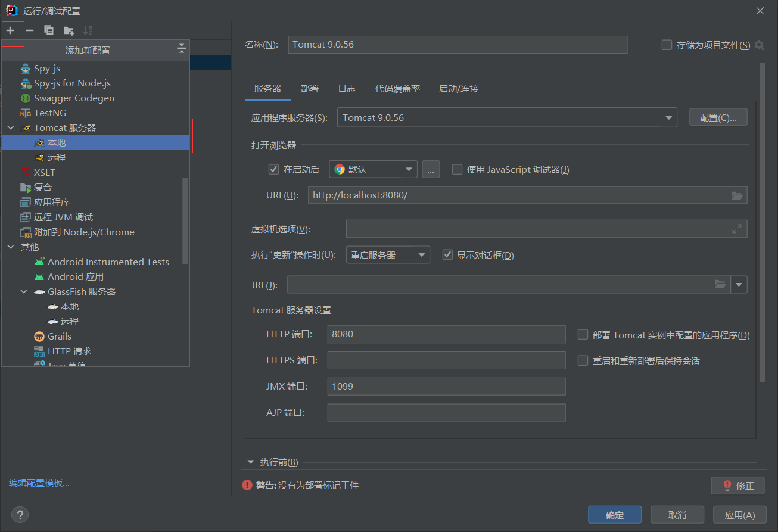Open 应用程序服务器 Tomcat 9.0.56 dropdown
The height and width of the screenshot is (532, 778).
[x=507, y=117]
